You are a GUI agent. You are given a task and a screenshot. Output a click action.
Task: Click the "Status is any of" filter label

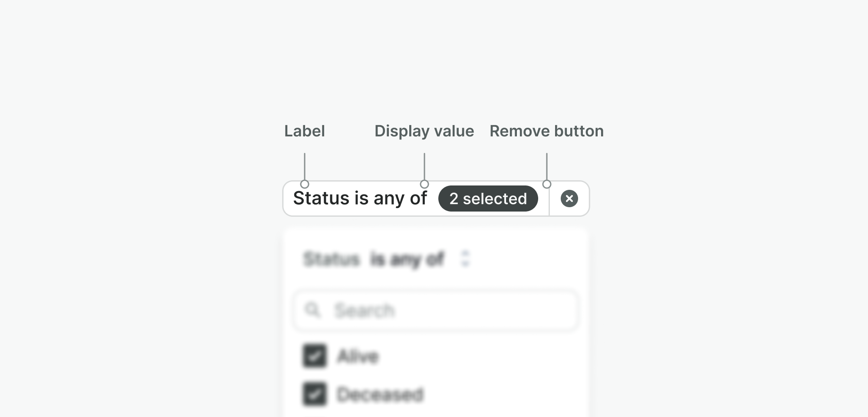point(360,198)
